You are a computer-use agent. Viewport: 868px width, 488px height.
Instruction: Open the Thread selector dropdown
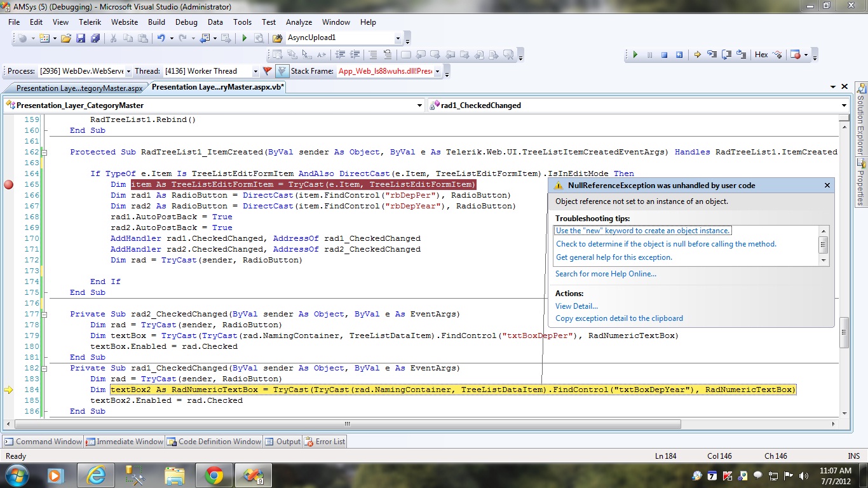coord(255,72)
